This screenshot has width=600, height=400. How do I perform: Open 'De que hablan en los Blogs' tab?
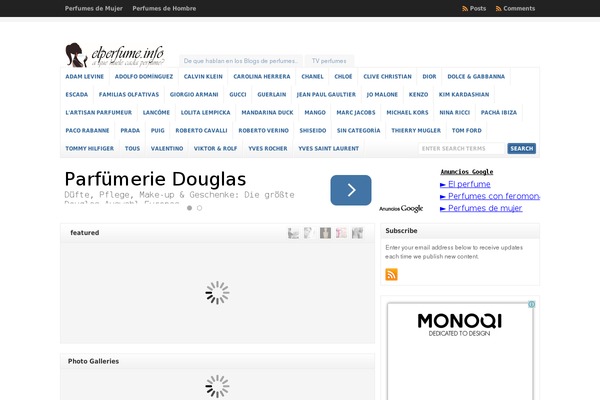tap(241, 61)
